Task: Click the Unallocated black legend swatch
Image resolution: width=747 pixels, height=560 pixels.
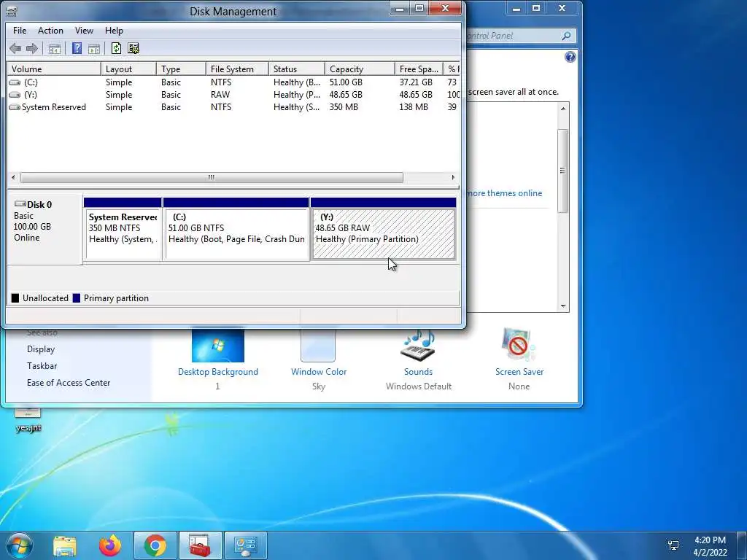Action: point(15,298)
